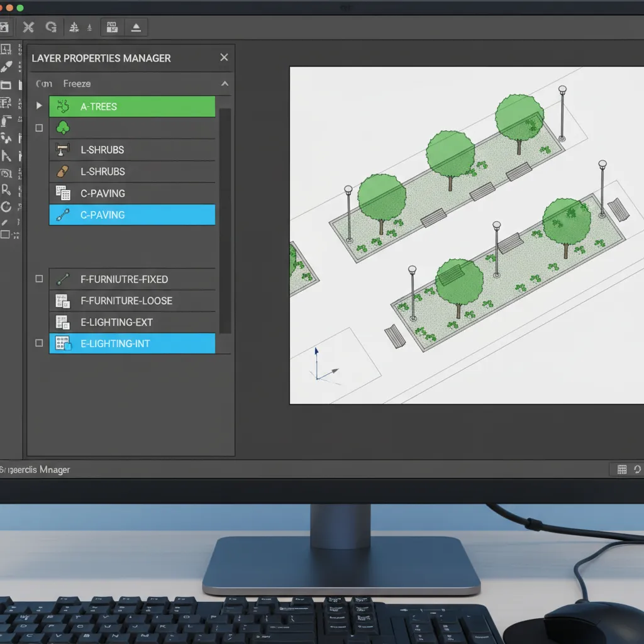
Task: Expand the A-TREES layer with its arrow
Action: [39, 106]
